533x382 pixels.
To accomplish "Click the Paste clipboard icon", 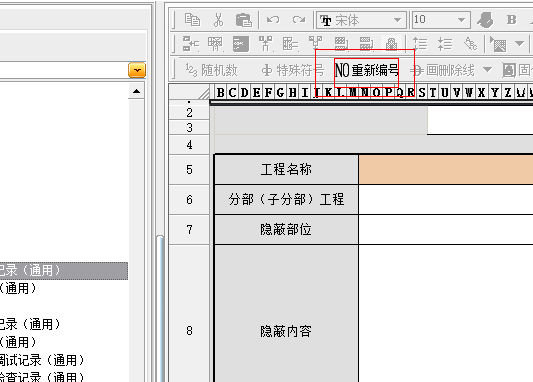I will (x=244, y=20).
